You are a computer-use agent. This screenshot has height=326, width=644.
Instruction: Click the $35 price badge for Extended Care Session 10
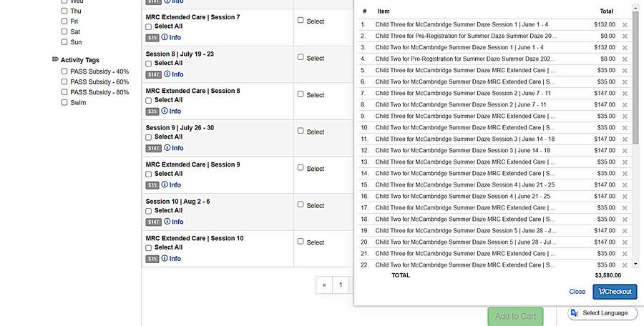pyautogui.click(x=152, y=259)
